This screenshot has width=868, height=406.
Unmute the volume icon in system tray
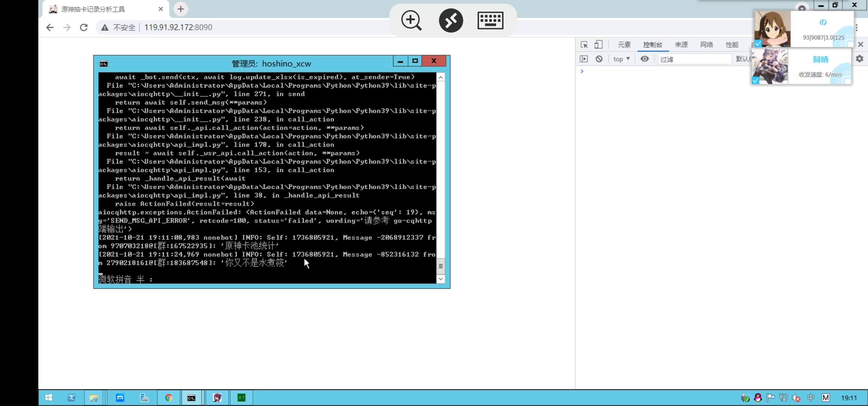(797, 397)
